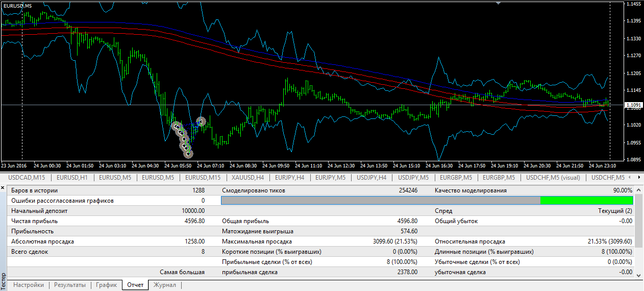
Task: Click the vertical Тестер panel label
Action: 4,281
